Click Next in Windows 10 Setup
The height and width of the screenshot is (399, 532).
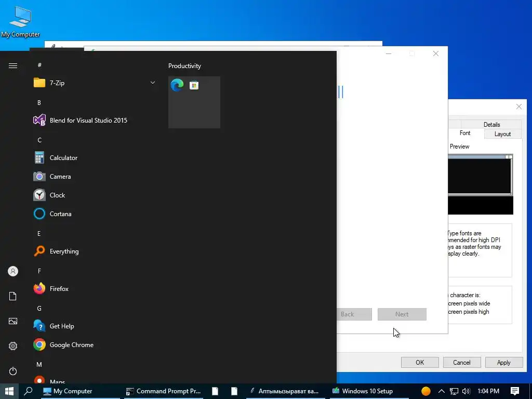click(x=402, y=314)
